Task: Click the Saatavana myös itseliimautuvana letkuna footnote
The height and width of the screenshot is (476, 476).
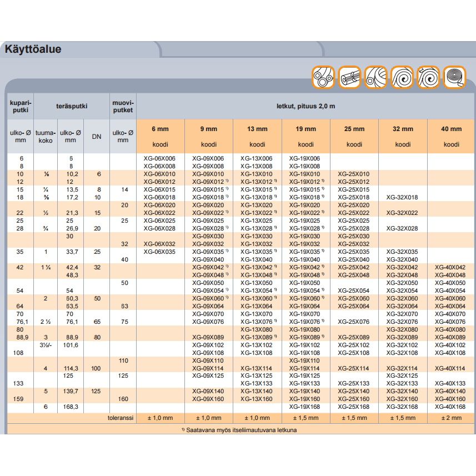Action: point(239,430)
